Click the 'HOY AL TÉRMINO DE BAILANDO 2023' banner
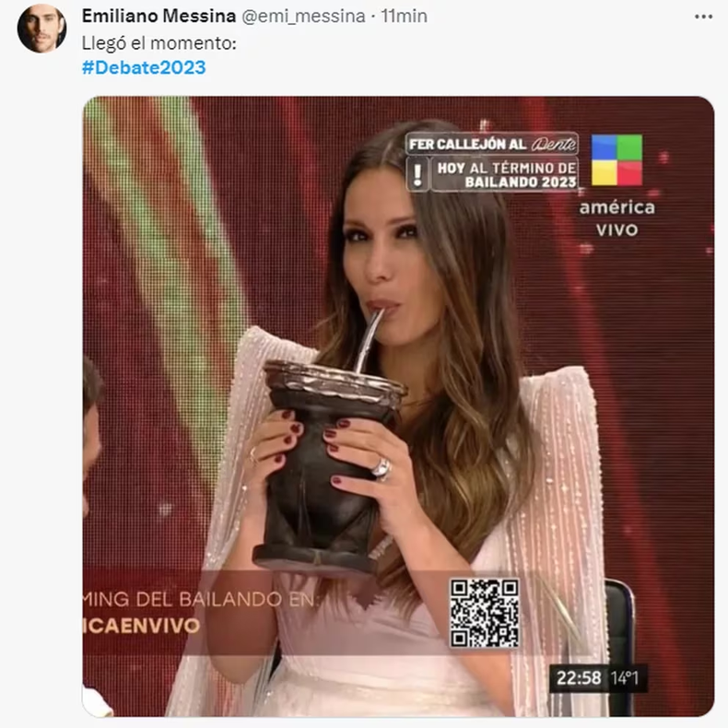 [505, 174]
